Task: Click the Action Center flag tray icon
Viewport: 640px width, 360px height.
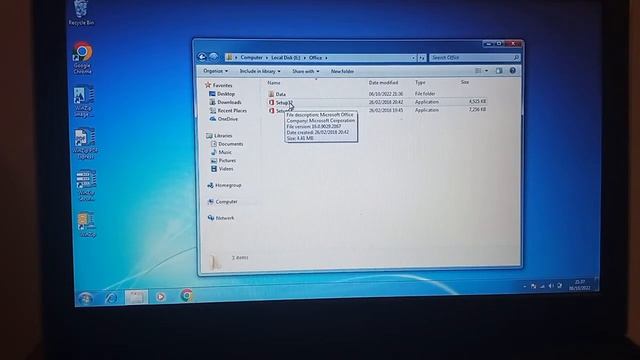Action: click(533, 286)
